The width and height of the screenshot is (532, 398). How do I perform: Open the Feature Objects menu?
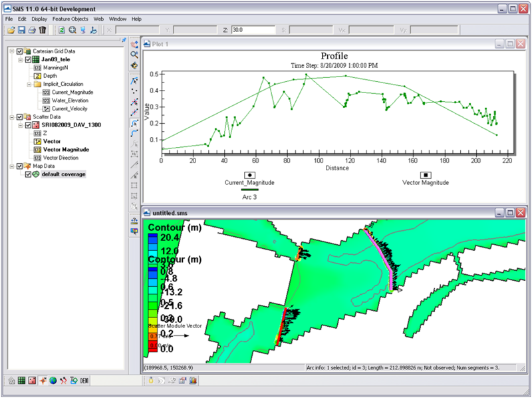point(70,19)
